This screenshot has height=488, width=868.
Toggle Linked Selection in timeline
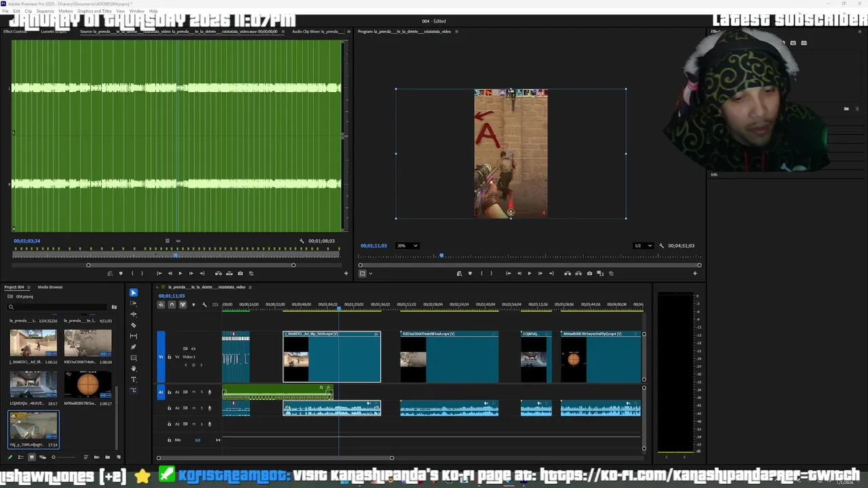182,304
